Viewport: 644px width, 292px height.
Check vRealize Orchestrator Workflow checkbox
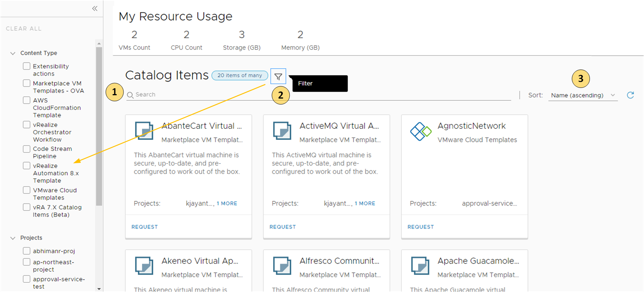[x=27, y=124]
